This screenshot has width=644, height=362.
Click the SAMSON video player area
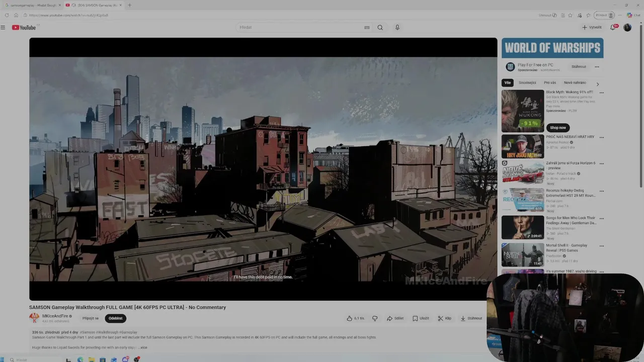point(263,169)
